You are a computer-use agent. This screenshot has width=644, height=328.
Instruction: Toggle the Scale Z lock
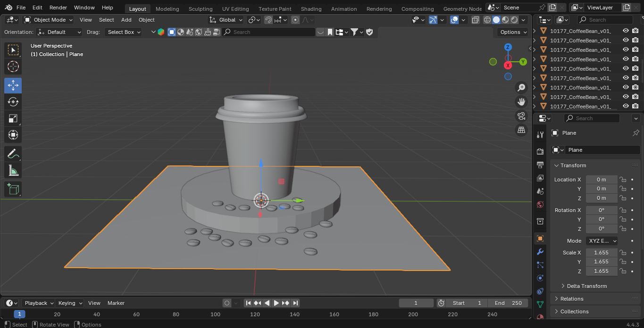click(623, 271)
